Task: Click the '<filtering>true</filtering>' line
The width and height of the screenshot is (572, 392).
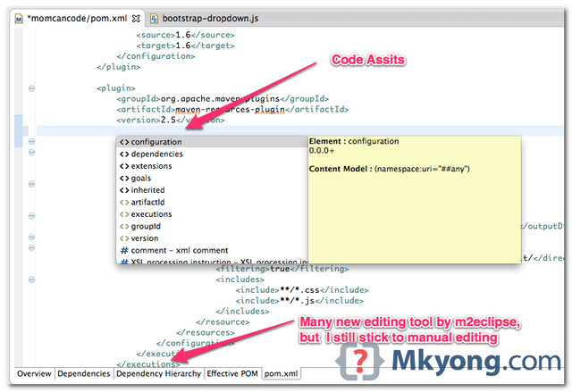Action: (x=282, y=269)
